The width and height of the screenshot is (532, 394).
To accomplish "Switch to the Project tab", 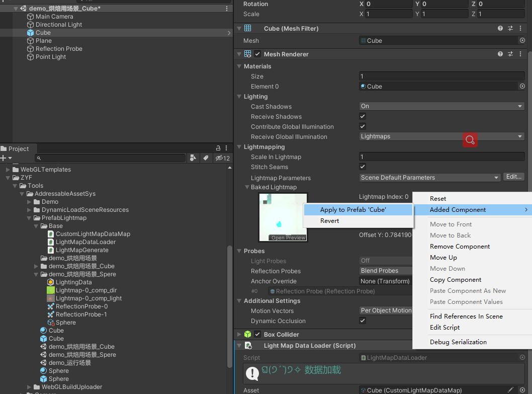I will tap(18, 148).
